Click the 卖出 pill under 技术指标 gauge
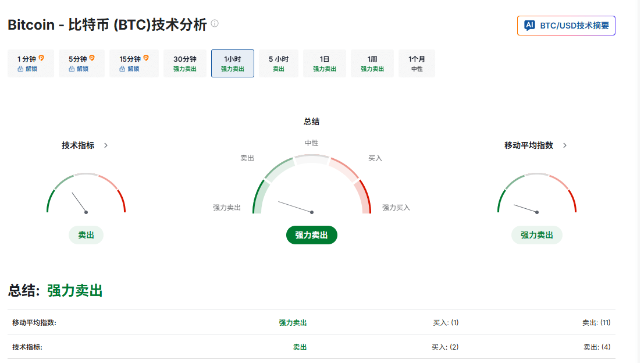Viewport: 644px width, 363px height. (86, 235)
